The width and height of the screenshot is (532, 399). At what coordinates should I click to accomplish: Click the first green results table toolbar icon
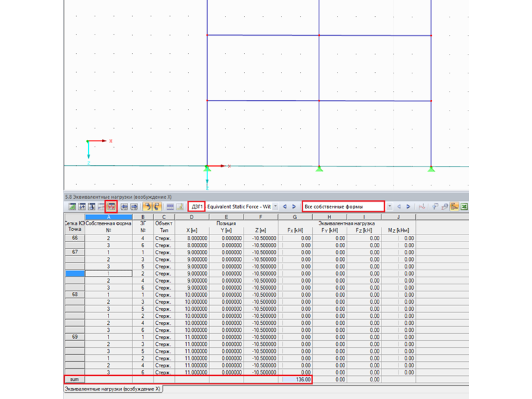tap(72, 206)
